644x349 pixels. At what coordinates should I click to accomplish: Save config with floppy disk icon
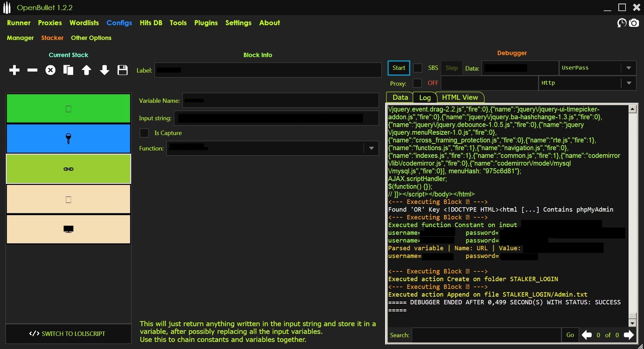tap(123, 70)
